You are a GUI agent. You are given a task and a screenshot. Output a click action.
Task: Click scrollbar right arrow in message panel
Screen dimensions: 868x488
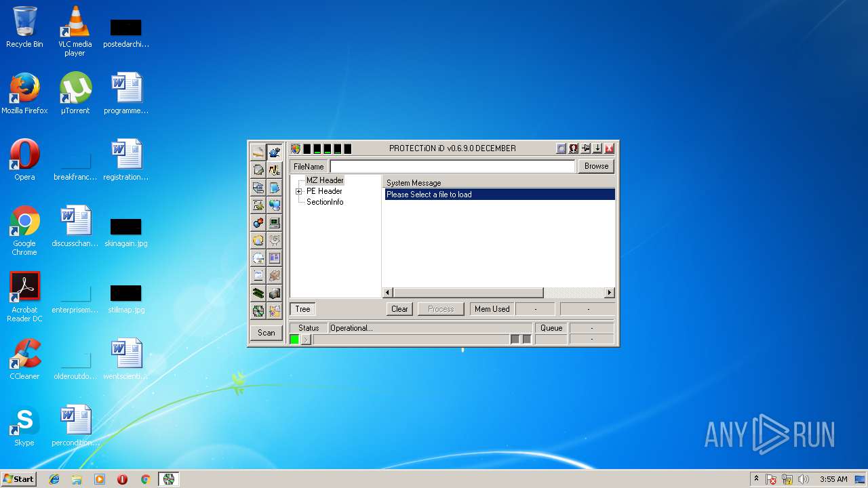(610, 293)
